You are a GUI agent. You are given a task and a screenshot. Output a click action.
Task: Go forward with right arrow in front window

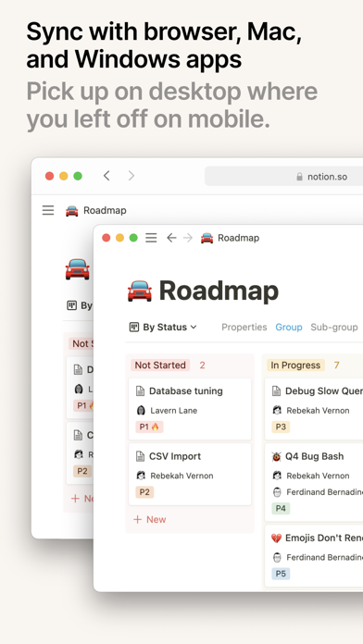[188, 238]
